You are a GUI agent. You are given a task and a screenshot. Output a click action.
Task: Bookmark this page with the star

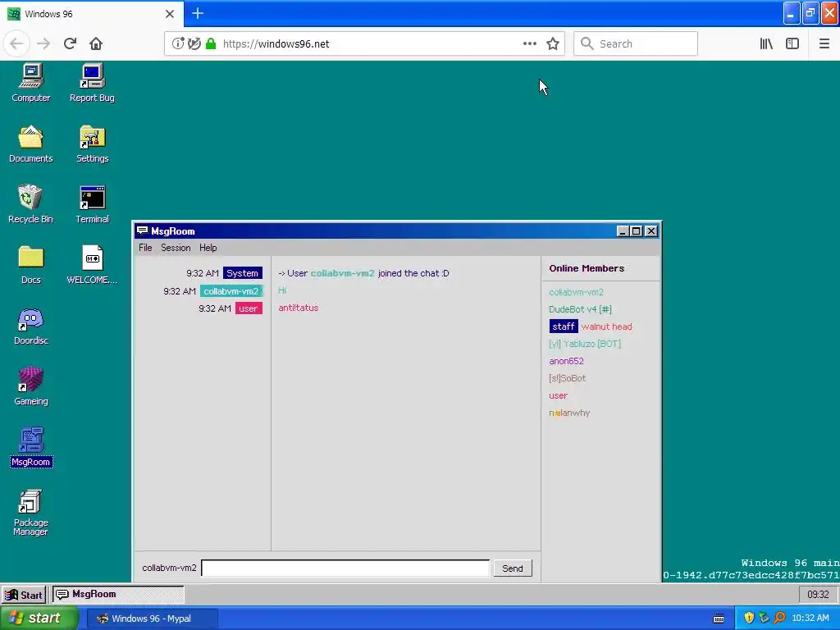point(553,43)
